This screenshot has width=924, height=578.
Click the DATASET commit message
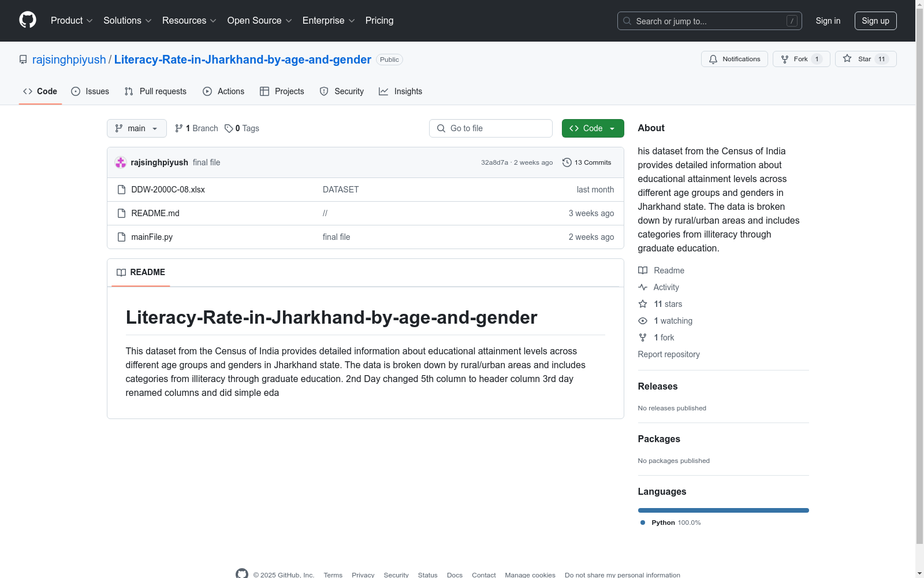341,190
